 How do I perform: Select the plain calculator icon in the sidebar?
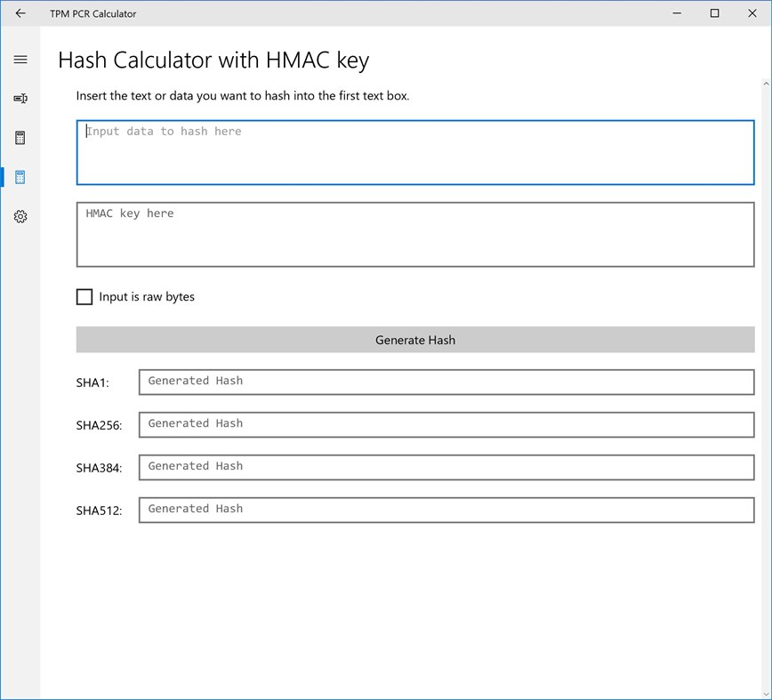coord(20,138)
